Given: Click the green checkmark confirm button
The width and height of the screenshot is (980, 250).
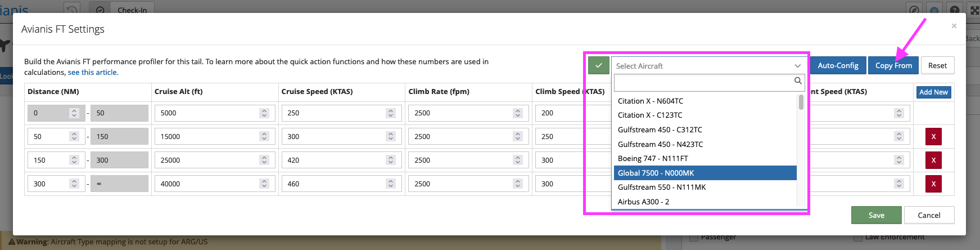Looking at the screenshot, I should tap(598, 65).
